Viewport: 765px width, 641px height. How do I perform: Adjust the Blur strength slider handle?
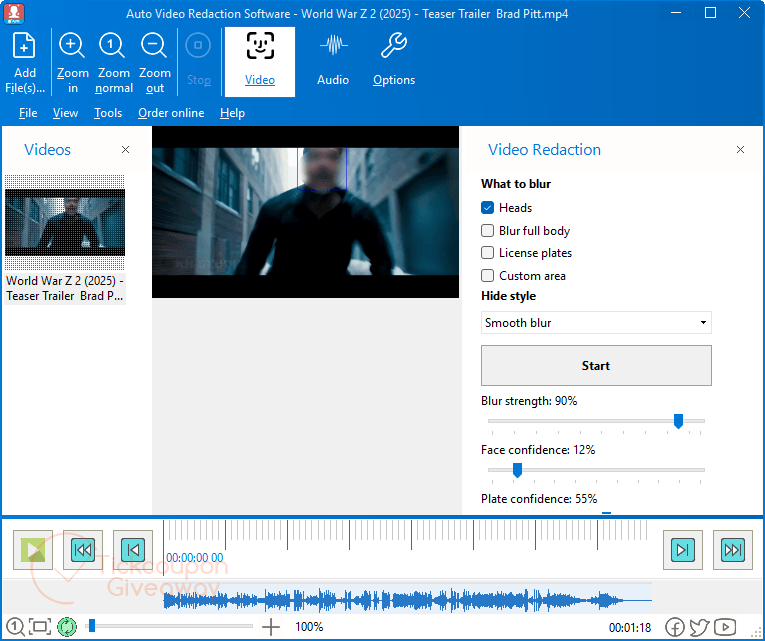[x=678, y=421]
